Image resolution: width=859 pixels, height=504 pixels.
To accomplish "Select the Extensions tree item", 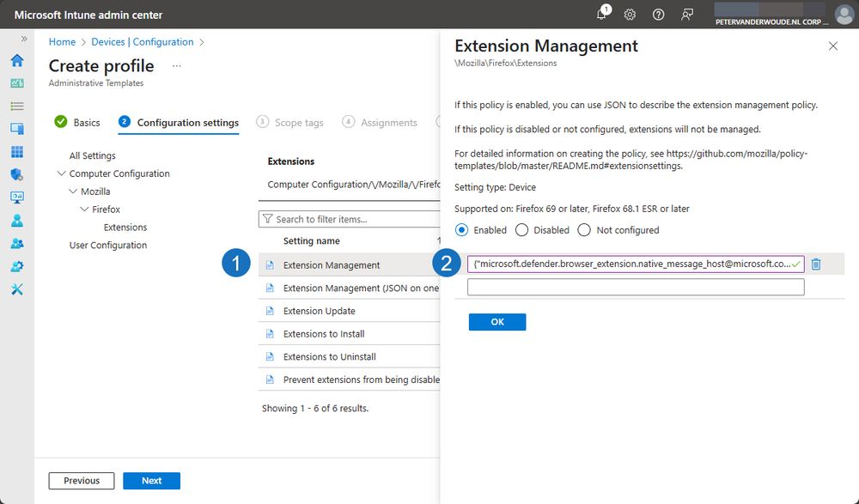I will 125,228.
